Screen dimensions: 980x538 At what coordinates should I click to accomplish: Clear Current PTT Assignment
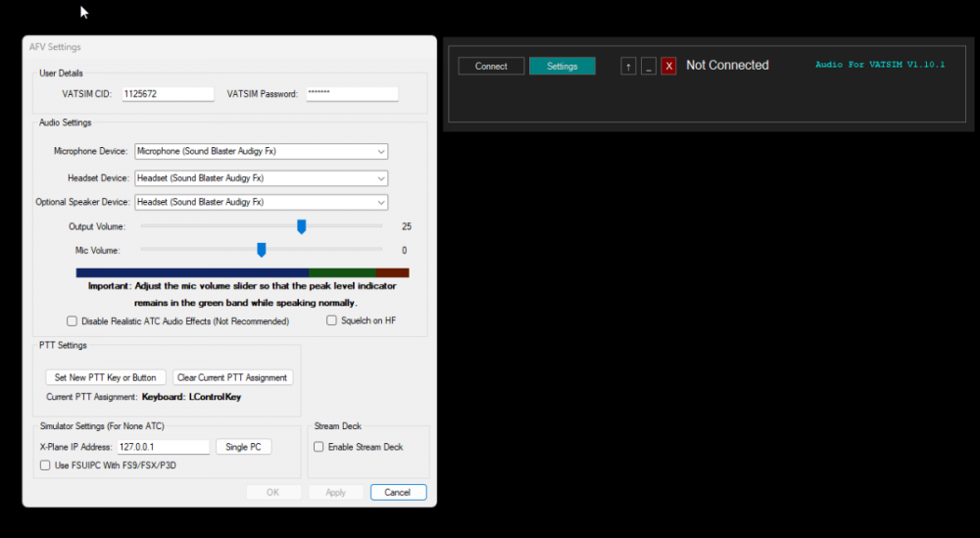(x=232, y=377)
